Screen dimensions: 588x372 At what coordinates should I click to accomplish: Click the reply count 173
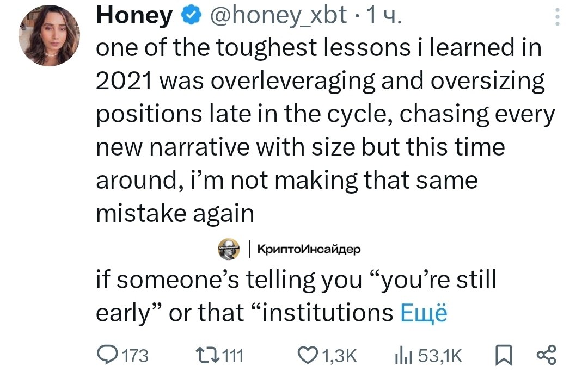(136, 356)
